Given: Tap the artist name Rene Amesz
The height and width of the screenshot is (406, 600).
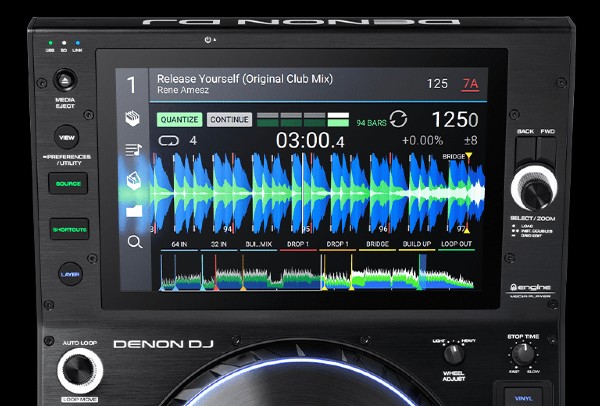Looking at the screenshot, I should [183, 90].
